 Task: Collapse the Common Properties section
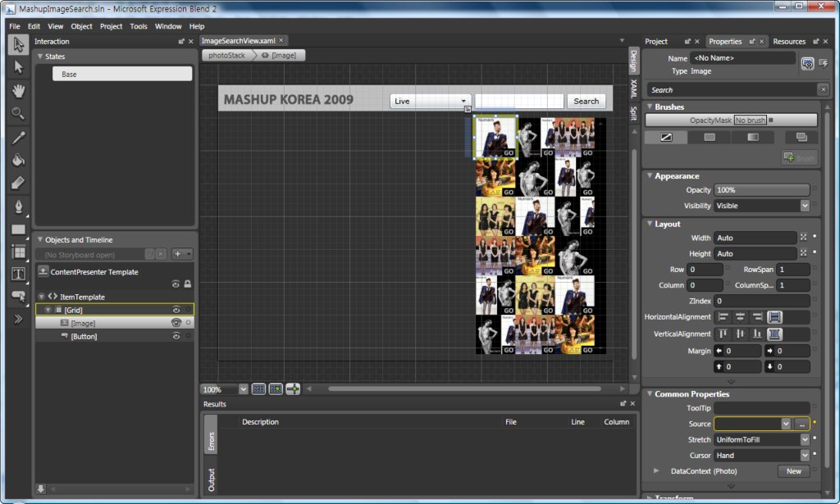650,393
